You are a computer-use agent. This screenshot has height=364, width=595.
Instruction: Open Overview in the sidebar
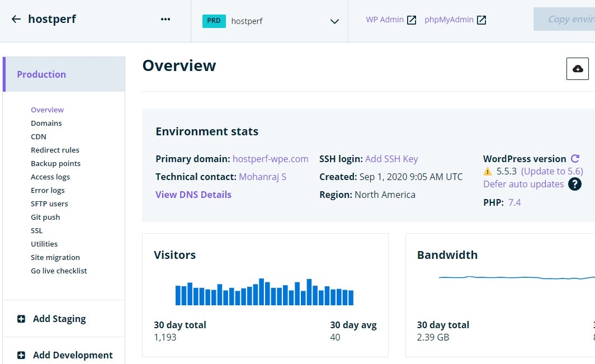(47, 110)
